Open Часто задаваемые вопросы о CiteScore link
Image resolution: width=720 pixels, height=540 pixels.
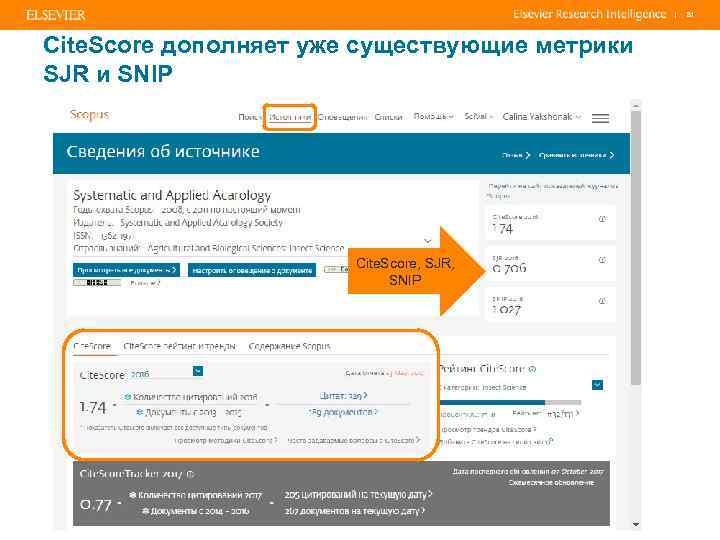coord(354,440)
